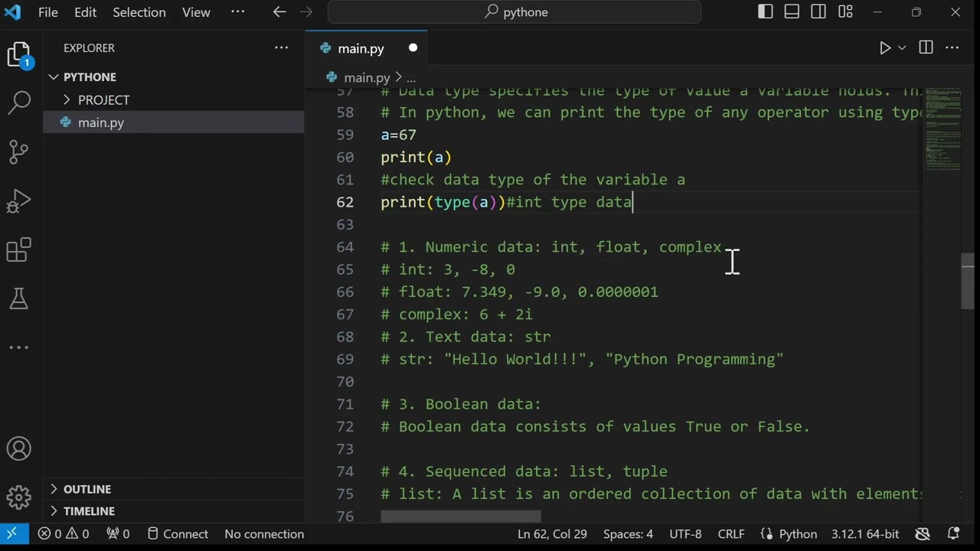Open the File menu
Viewport: 980px width, 551px height.
(48, 12)
